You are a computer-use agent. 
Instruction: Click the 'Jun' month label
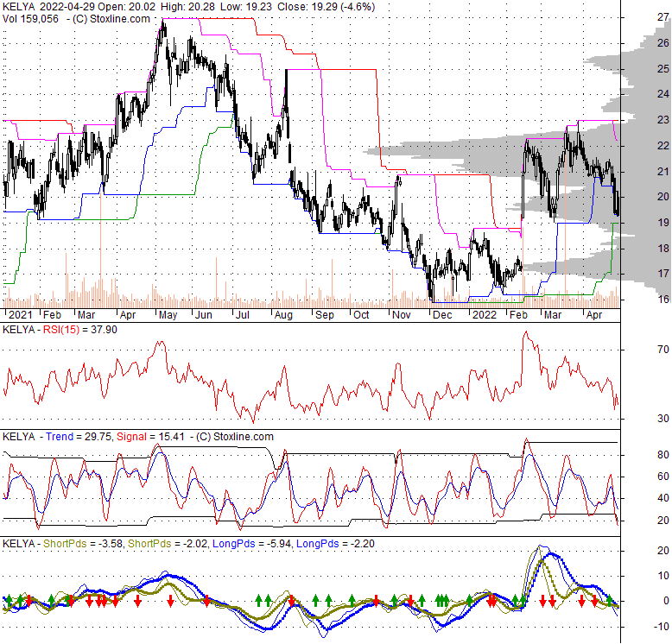[x=204, y=315]
